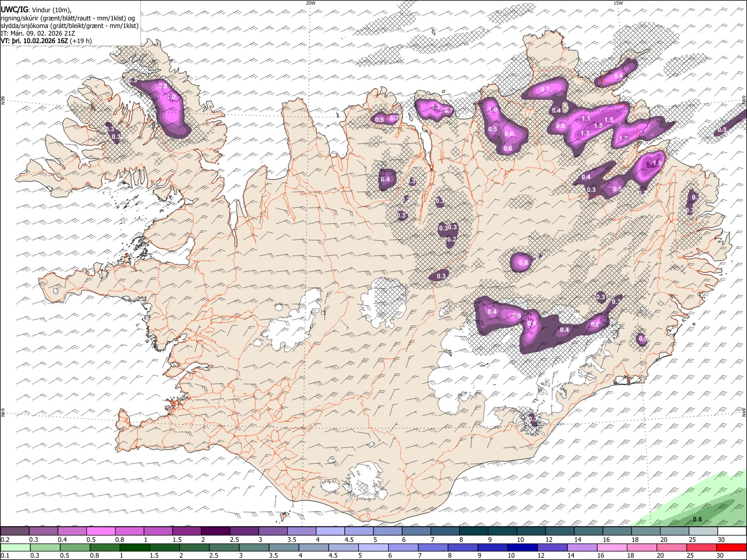Click the '15W' longitude label at the map top

618,3
